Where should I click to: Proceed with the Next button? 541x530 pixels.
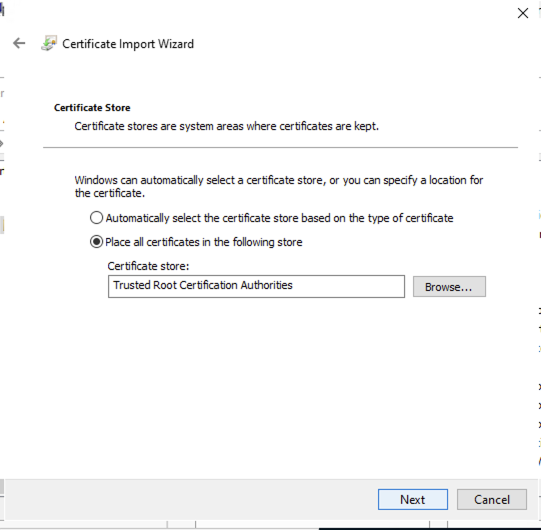[413, 499]
